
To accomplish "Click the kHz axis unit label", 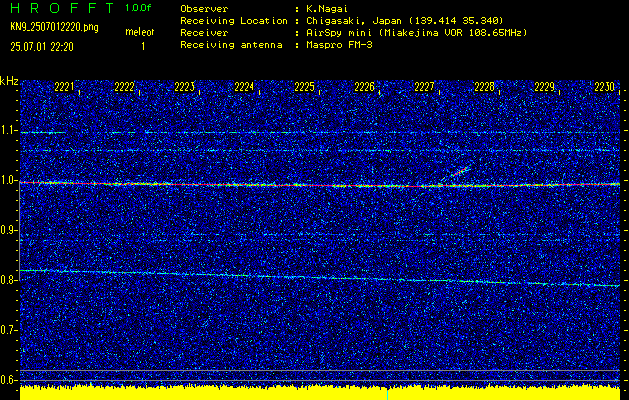I will (x=9, y=81).
